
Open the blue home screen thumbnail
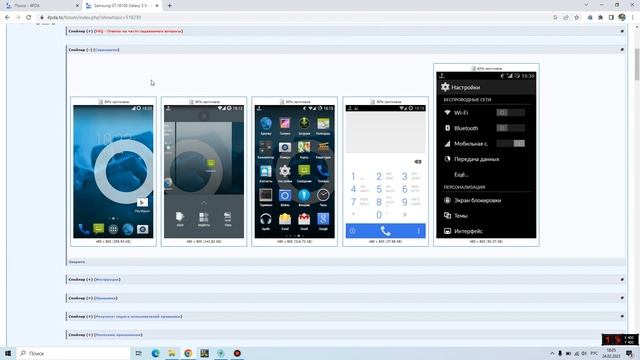click(x=113, y=171)
